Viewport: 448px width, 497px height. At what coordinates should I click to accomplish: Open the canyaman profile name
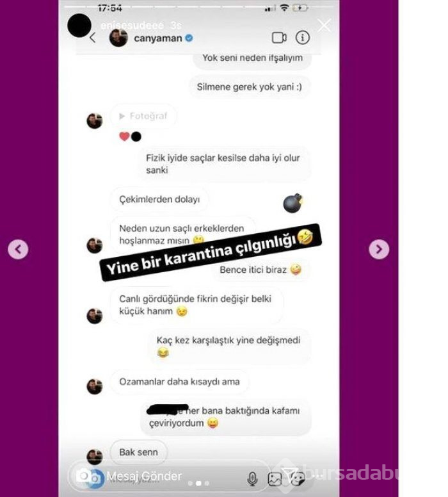pos(158,38)
